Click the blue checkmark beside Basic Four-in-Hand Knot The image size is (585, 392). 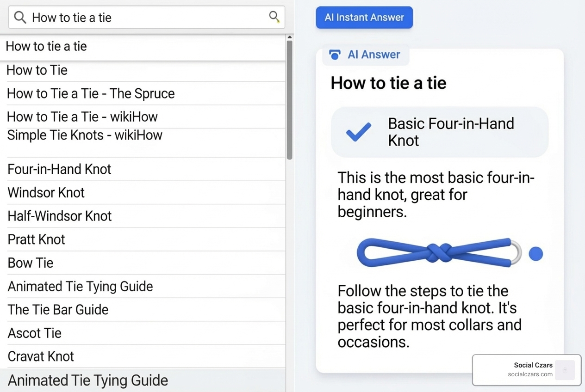pyautogui.click(x=359, y=132)
